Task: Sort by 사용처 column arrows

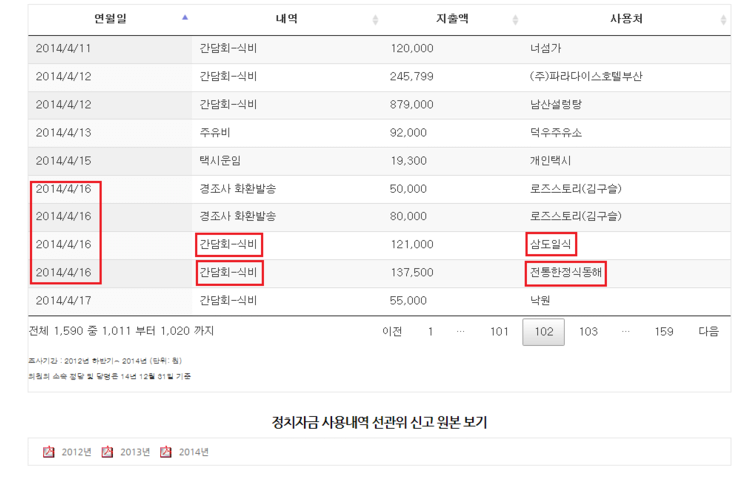Action: click(722, 19)
